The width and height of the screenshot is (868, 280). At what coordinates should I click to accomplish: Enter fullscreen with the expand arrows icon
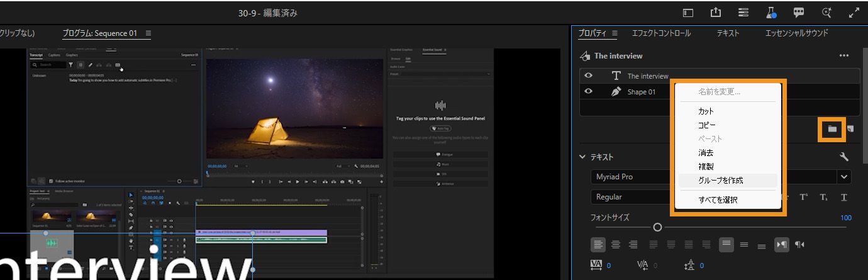tap(854, 13)
